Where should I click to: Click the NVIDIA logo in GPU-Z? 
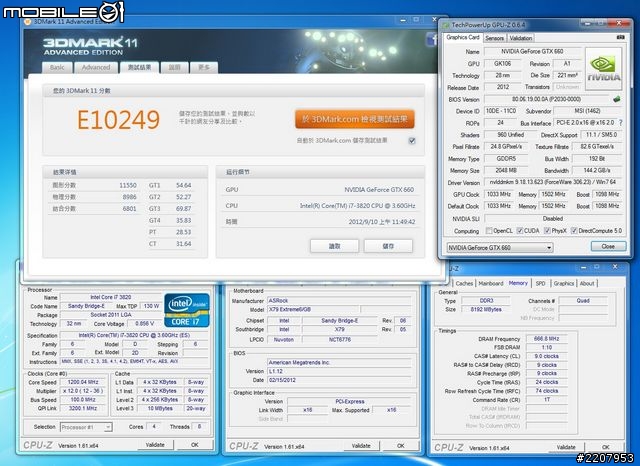(604, 69)
